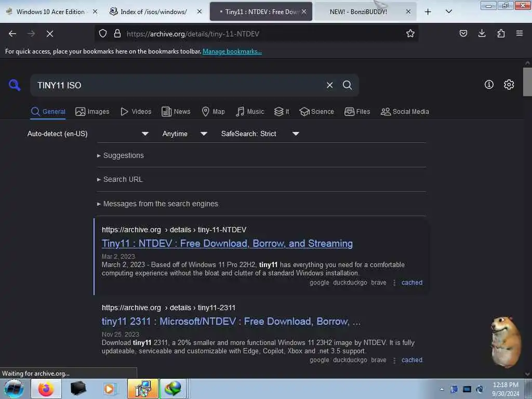
Task: Select the Videos search category
Action: click(136, 112)
